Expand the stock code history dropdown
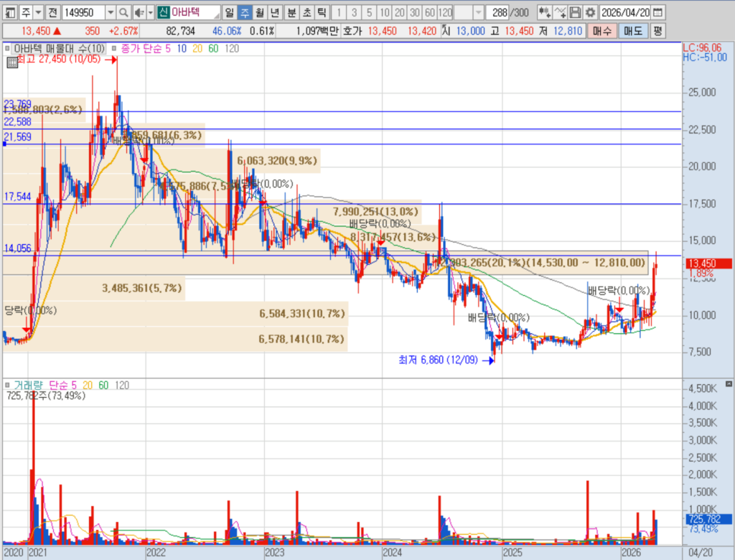735x560 pixels. pos(111,12)
